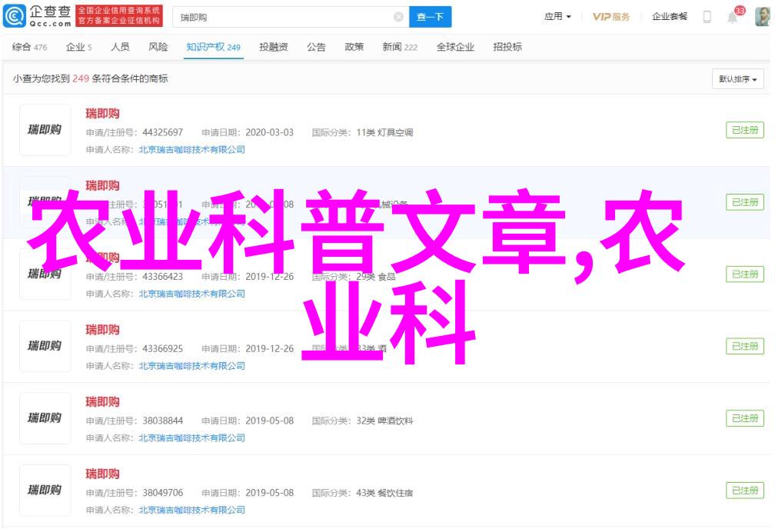Open trademark thumbnail for application 44325697
This screenshot has width=775, height=532.
point(45,130)
